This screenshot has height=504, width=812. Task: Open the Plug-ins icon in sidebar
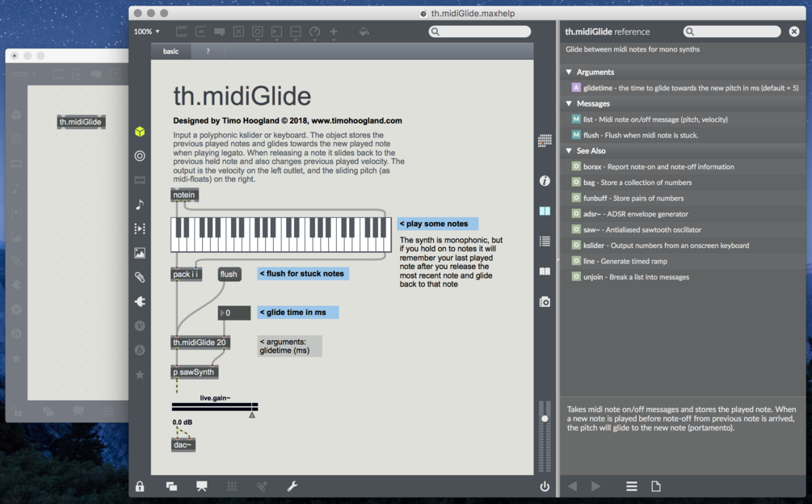pyautogui.click(x=140, y=302)
